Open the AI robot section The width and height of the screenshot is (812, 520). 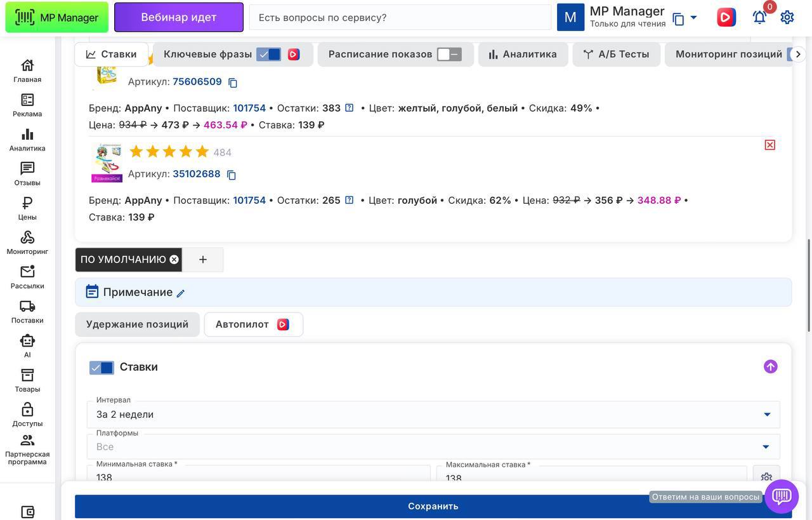coord(27,346)
